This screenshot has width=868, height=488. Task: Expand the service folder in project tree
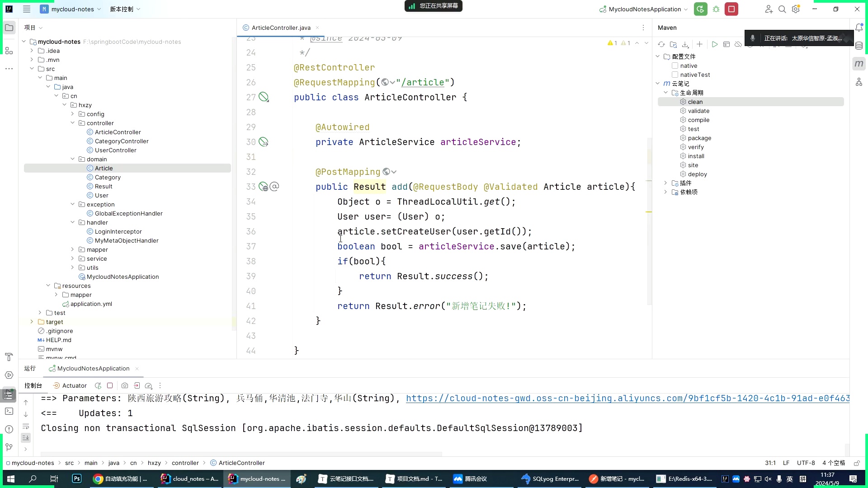72,258
